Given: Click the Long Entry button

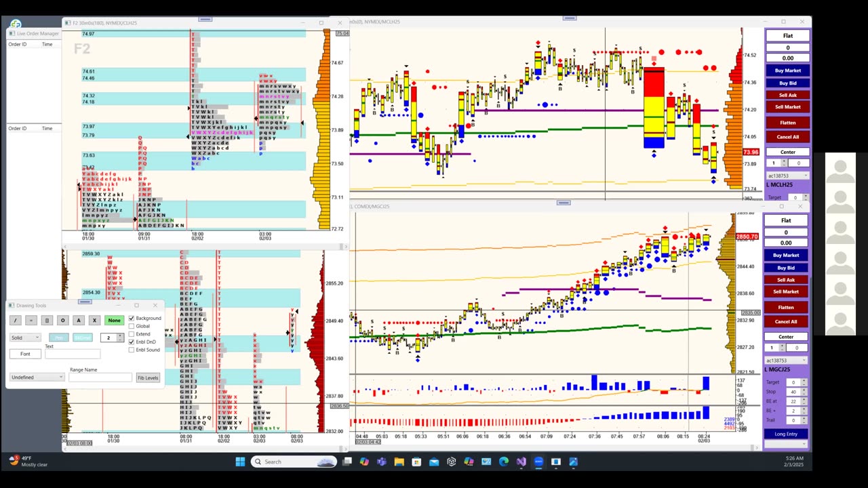Looking at the screenshot, I should (x=786, y=434).
